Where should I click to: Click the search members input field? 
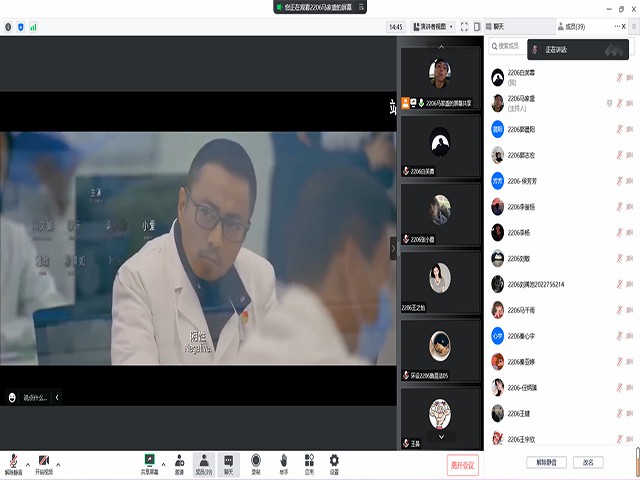click(x=507, y=46)
